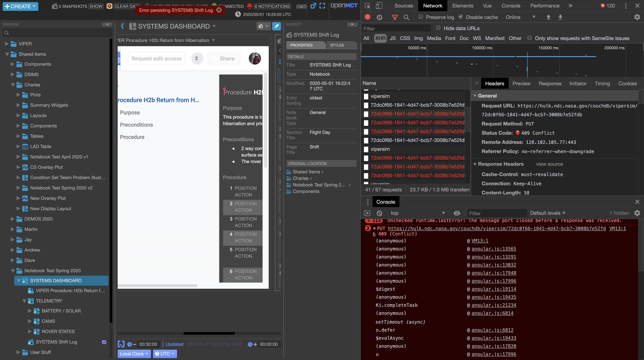Clear the network requests list
644x360 pixels.
coord(379,17)
